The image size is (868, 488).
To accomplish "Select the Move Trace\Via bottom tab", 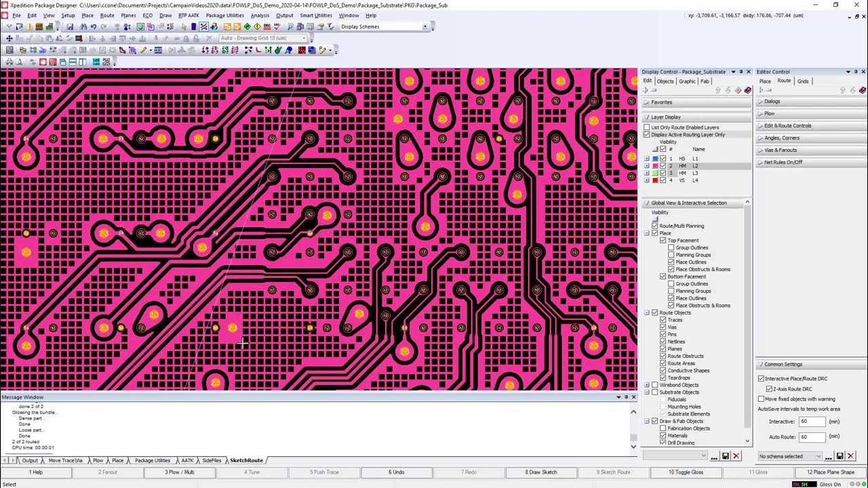I will tap(65, 460).
